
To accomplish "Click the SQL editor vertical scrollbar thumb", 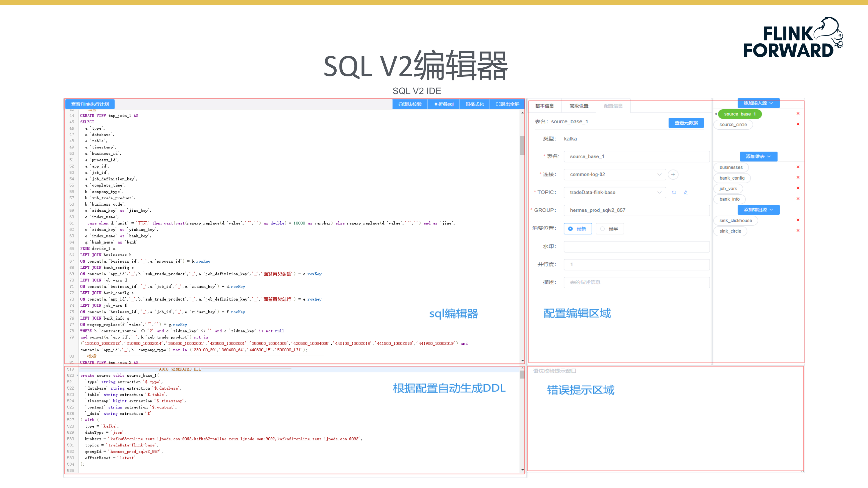I will [522, 145].
